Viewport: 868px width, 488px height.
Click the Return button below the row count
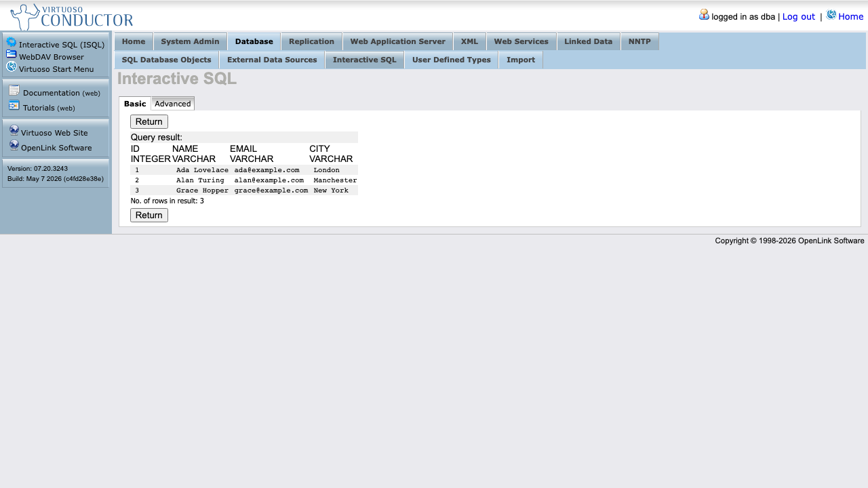click(x=149, y=216)
